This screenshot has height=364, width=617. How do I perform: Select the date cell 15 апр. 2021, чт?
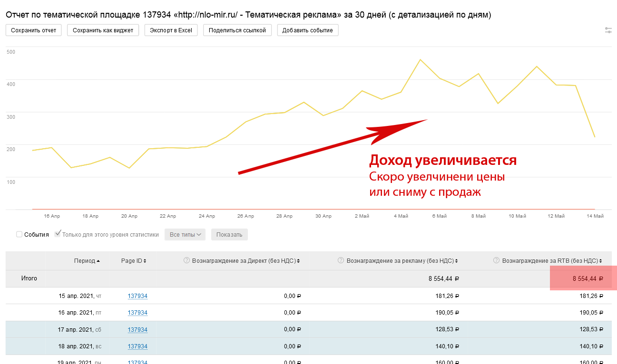coord(80,296)
